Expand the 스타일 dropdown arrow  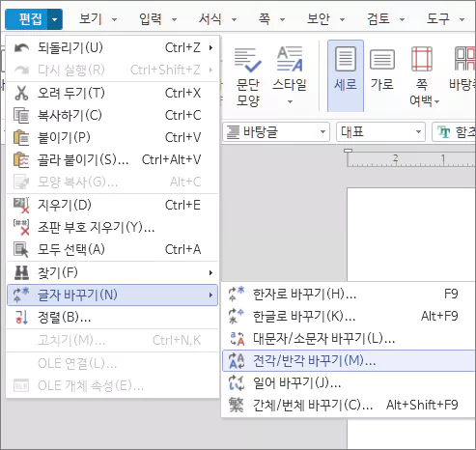[x=290, y=101]
